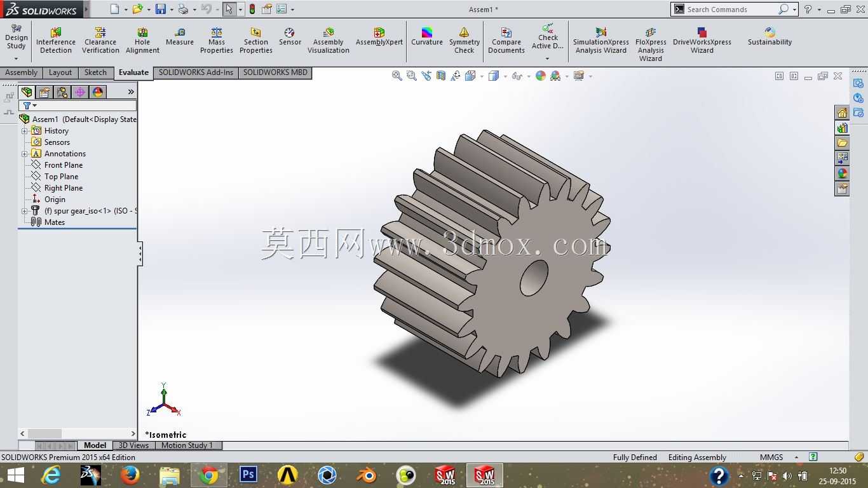
Task: Open the Save dropdown arrow
Action: (172, 10)
